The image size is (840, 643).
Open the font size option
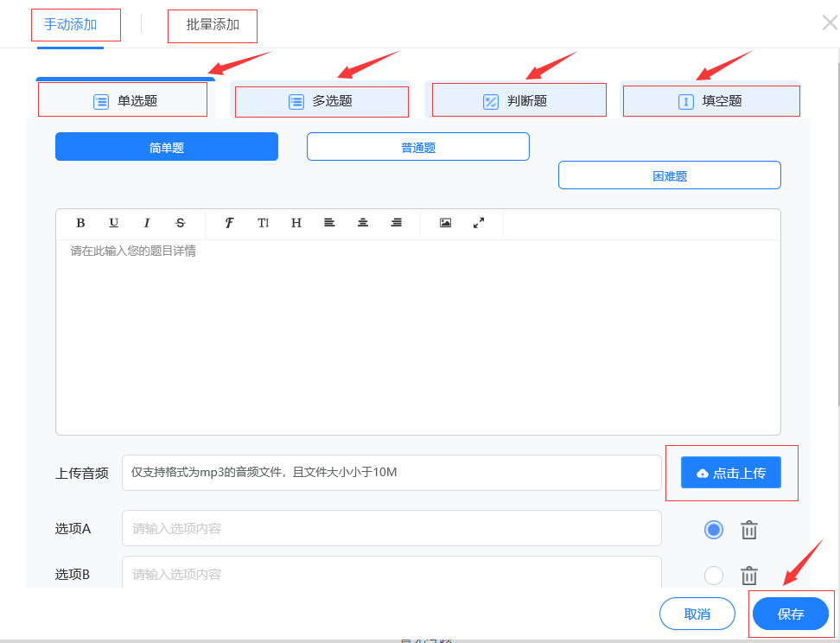(x=263, y=223)
